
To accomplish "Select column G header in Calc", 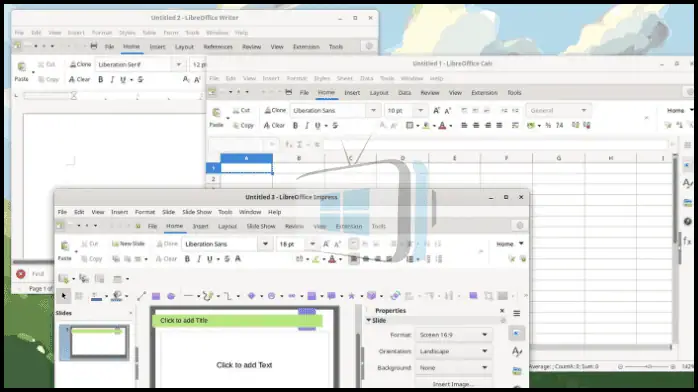I will coord(559,158).
